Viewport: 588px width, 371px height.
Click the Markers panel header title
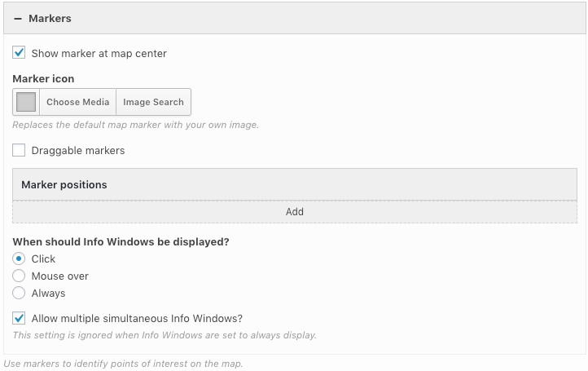[x=50, y=18]
